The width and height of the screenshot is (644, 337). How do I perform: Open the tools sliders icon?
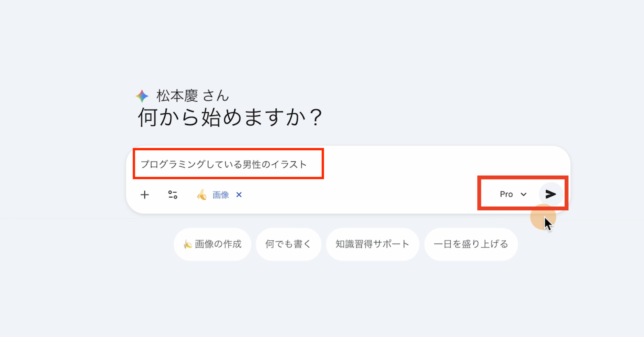173,195
